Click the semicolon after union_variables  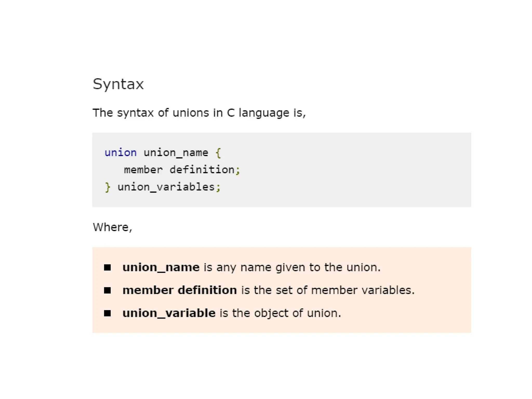pyautogui.click(x=218, y=187)
